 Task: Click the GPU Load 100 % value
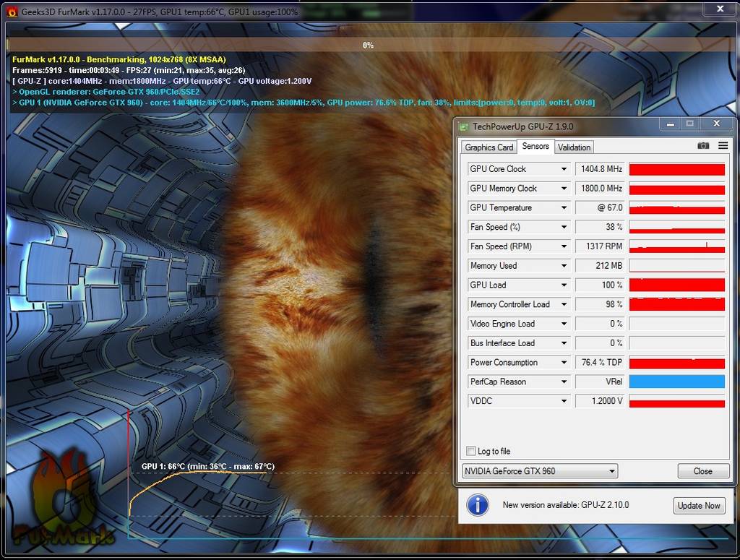point(600,285)
